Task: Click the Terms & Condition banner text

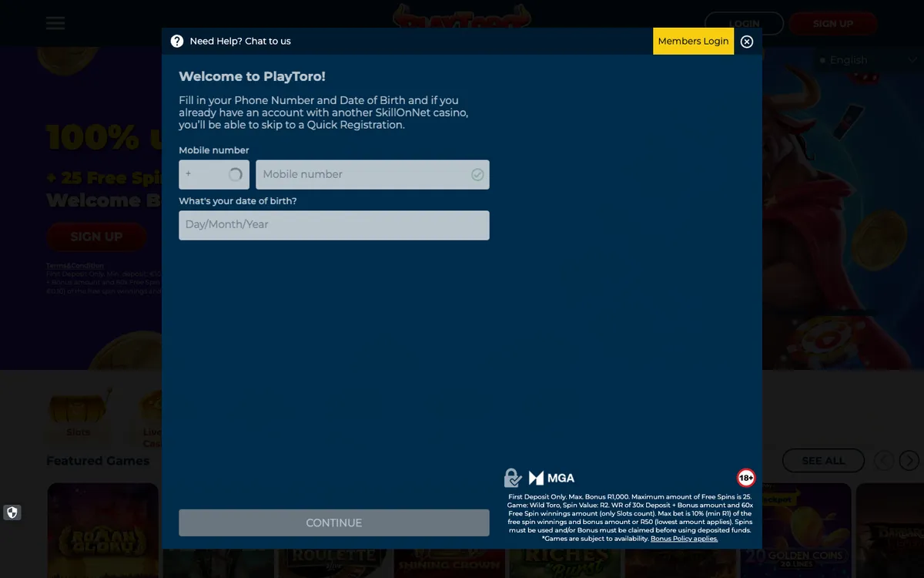Action: [75, 266]
